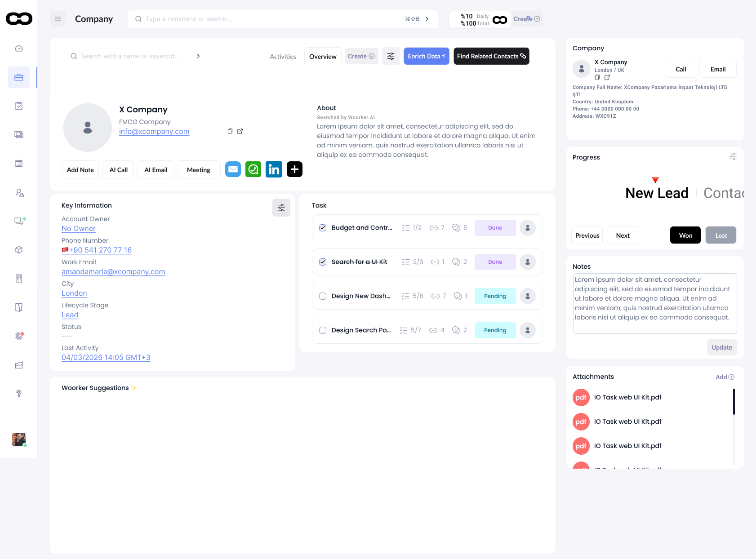Click the black plus icon to add channel
This screenshot has width=756, height=559.
[x=294, y=169]
